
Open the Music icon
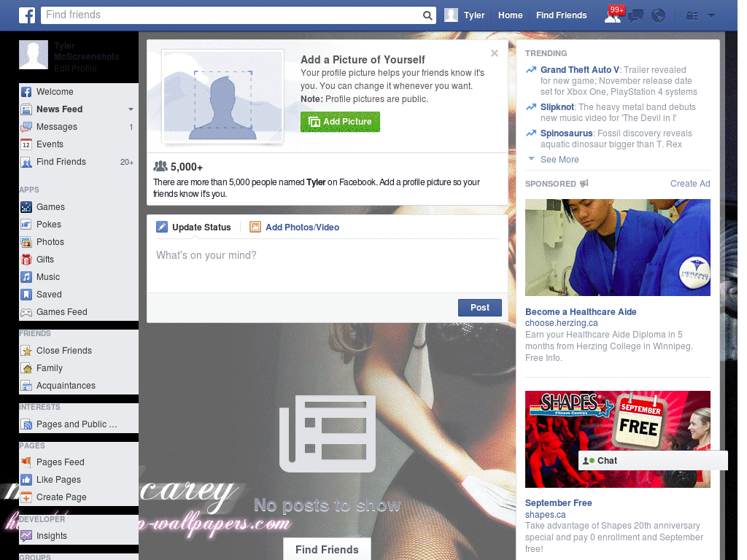tap(26, 277)
